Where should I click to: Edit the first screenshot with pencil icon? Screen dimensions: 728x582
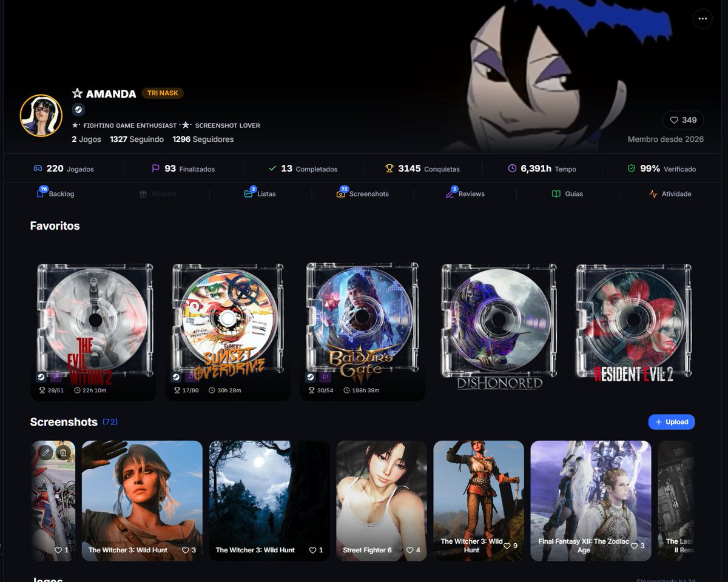click(x=46, y=452)
